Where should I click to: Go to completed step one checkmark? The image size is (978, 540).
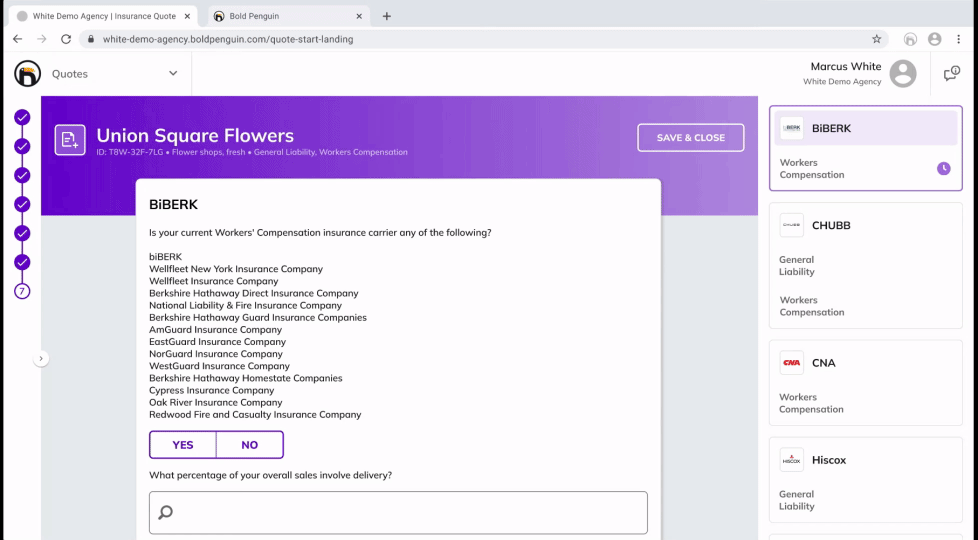[22, 117]
